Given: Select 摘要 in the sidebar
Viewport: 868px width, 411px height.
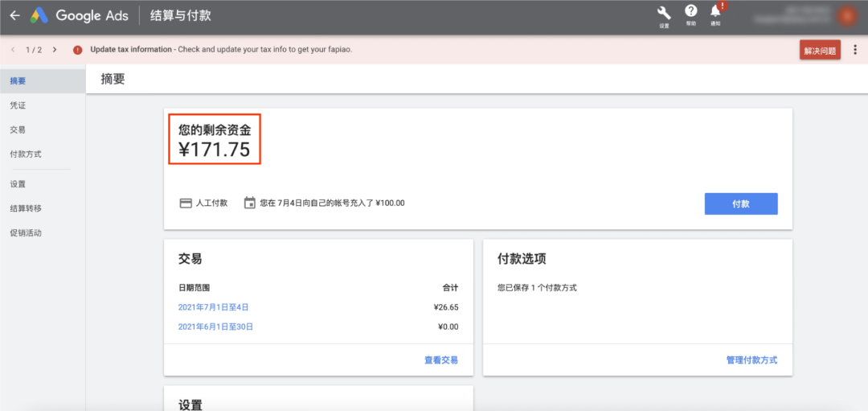Looking at the screenshot, I should 43,81.
